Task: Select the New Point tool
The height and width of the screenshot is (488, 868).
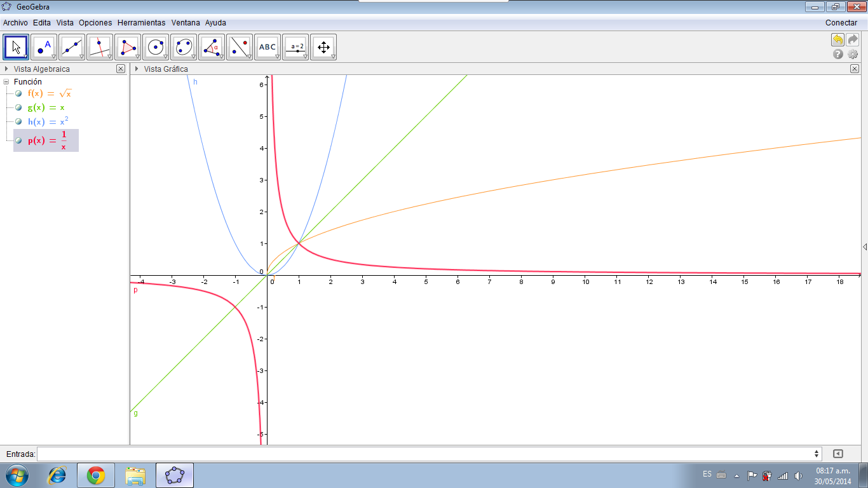Action: (x=44, y=47)
